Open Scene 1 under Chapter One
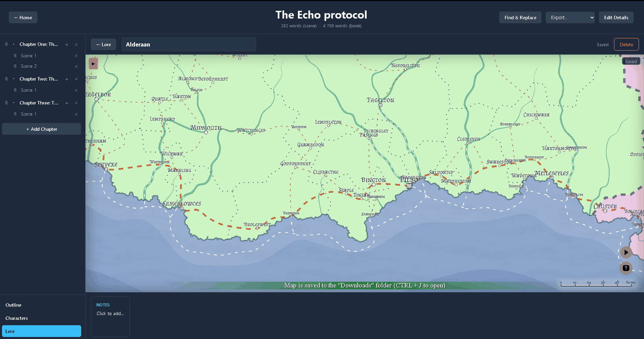This screenshot has height=339, width=644. pos(29,56)
